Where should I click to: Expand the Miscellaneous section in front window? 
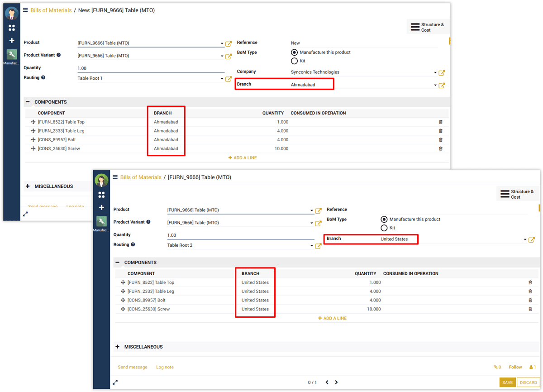(118, 347)
